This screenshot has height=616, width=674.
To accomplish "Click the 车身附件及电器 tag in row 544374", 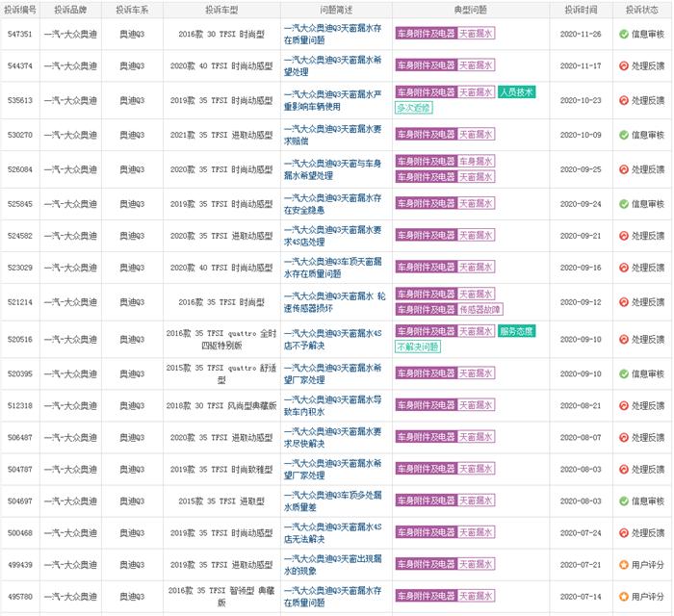I will (x=426, y=65).
